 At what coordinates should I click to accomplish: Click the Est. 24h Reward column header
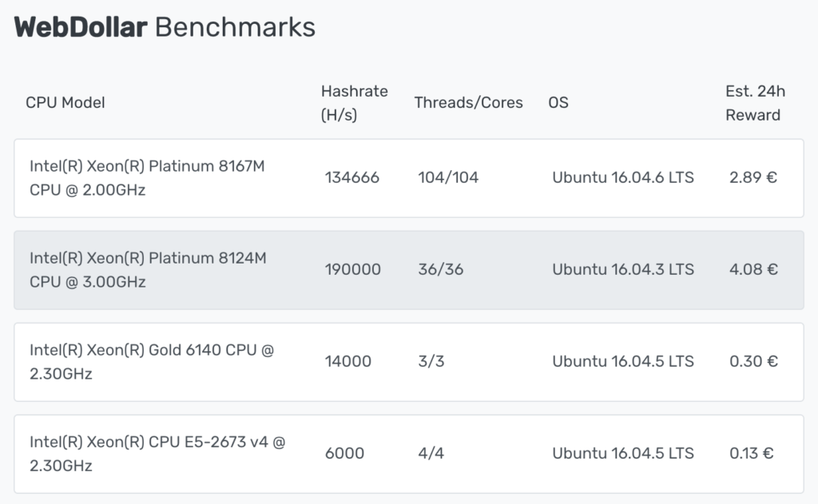point(755,103)
